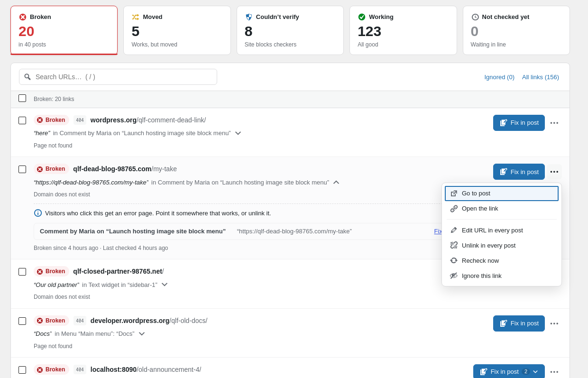Viewport: 588px width, 378px height.
Task: Click the Broken status badge for wordpress.org
Action: (51, 120)
